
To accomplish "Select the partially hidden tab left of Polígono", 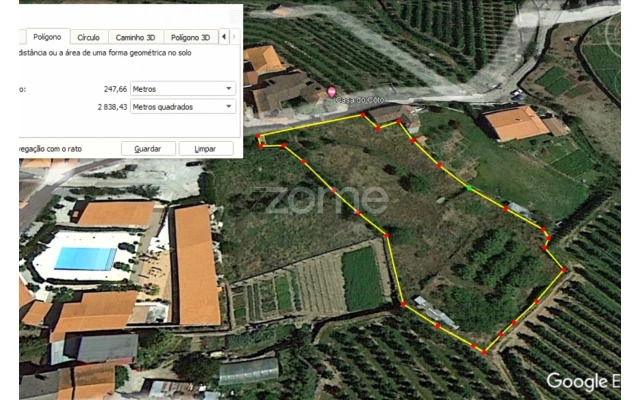I will 22,37.
